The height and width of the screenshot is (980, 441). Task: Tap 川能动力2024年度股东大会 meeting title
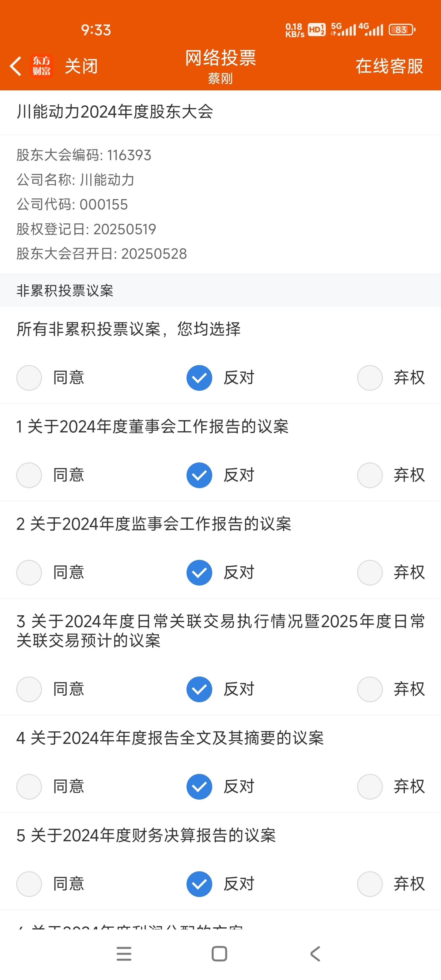click(x=115, y=112)
